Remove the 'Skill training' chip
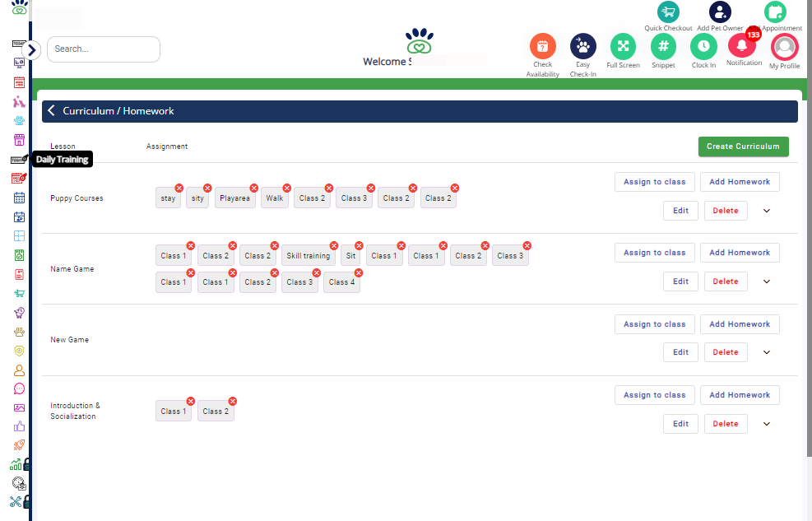The height and width of the screenshot is (521, 812). pyautogui.click(x=333, y=245)
